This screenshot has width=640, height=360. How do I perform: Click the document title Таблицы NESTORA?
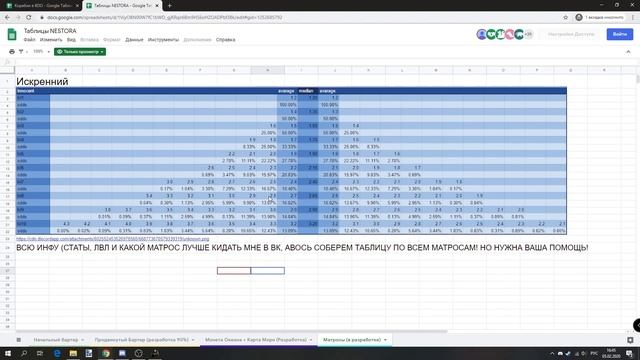(50, 31)
